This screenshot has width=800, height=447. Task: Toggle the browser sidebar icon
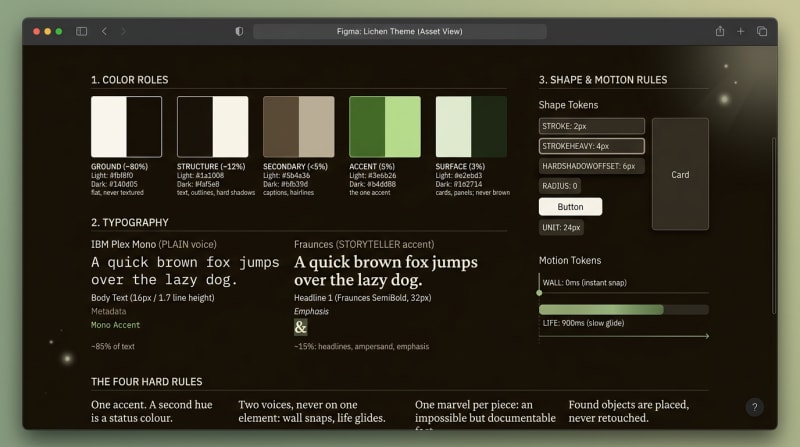(x=82, y=32)
